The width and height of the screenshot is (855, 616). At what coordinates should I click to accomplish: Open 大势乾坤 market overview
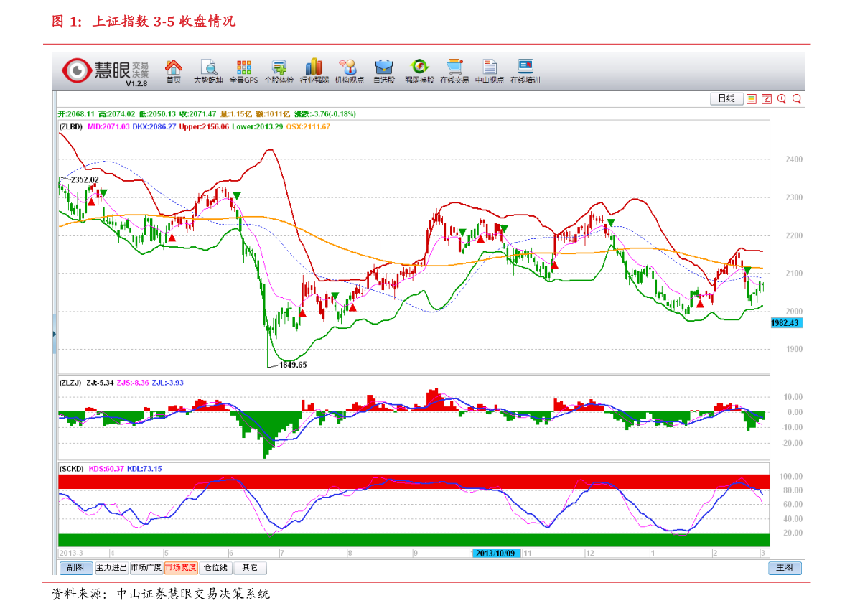click(208, 71)
